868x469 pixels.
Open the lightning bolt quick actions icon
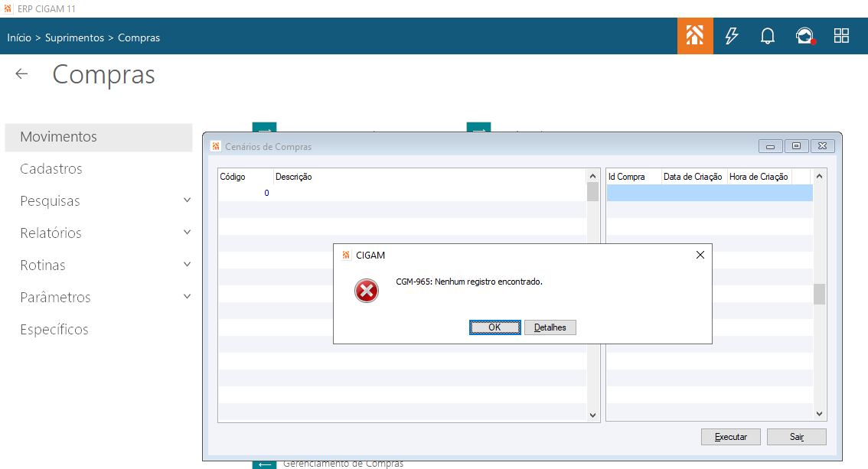pos(732,36)
